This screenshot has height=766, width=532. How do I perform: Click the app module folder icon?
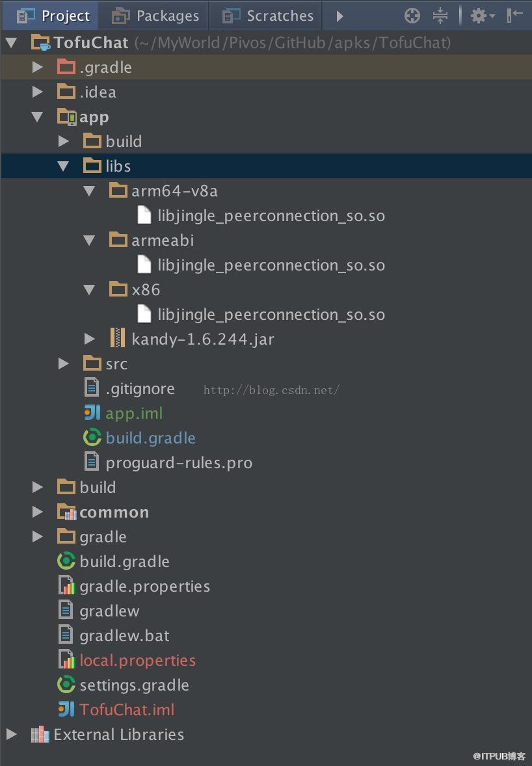coord(66,117)
